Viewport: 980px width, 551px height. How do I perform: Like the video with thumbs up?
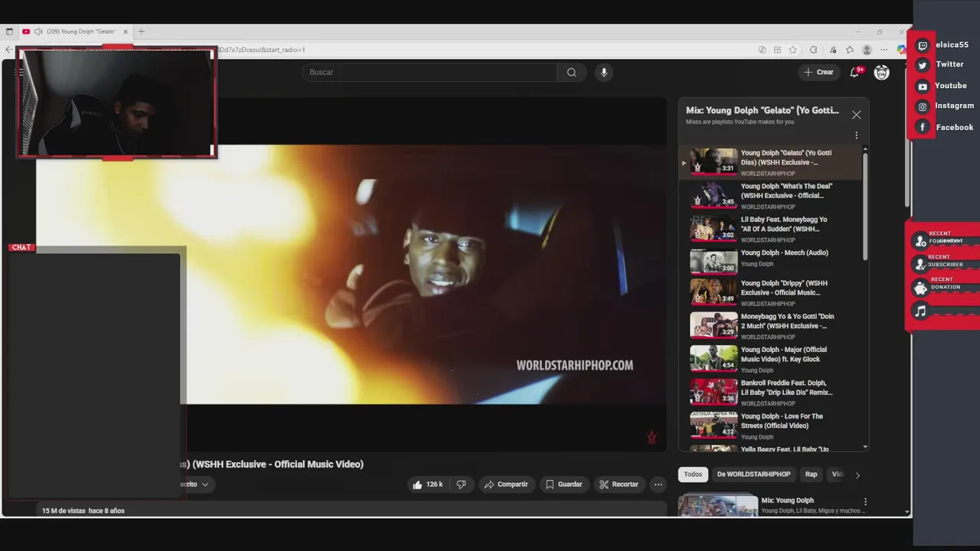coord(417,484)
